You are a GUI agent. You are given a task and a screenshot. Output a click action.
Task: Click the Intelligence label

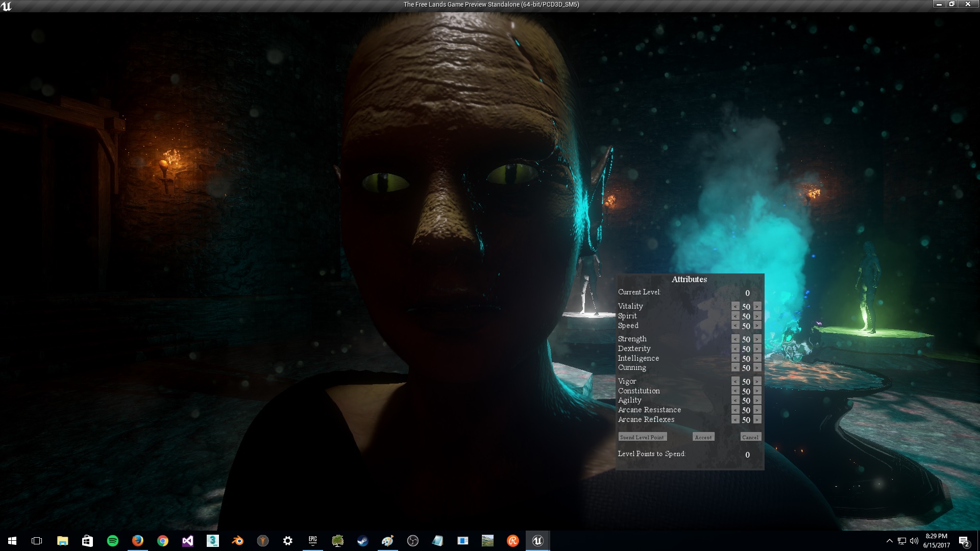click(639, 359)
